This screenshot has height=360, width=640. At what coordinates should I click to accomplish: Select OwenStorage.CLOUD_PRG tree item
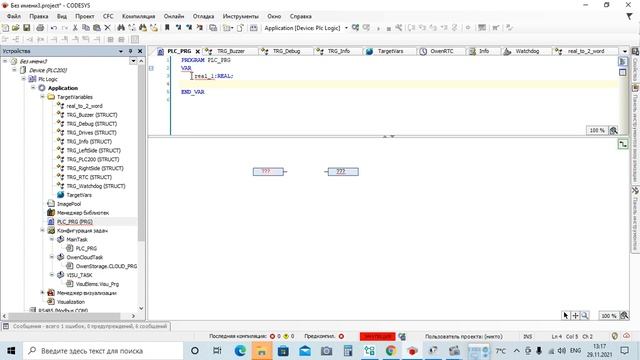point(106,266)
